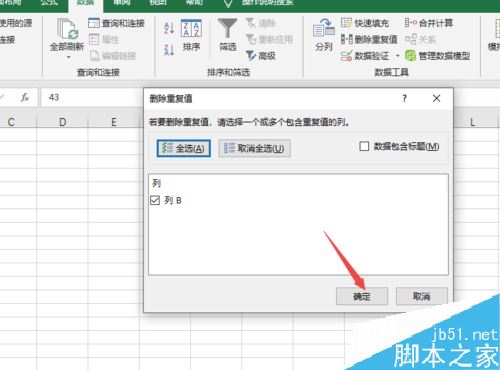
Task: Uncheck the Column B (列 B) checkbox
Action: click(155, 200)
